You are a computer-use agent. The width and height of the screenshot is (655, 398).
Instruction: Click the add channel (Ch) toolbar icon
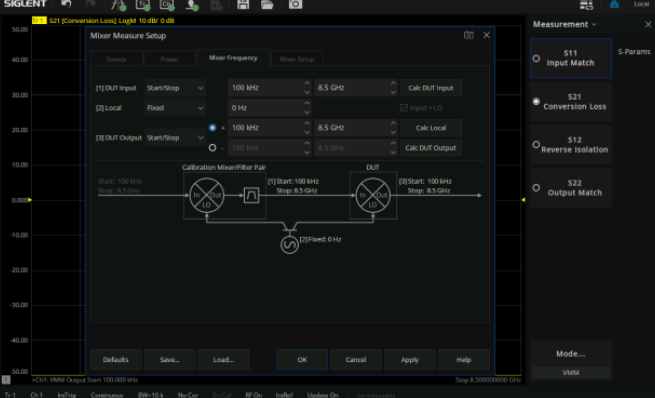click(167, 5)
